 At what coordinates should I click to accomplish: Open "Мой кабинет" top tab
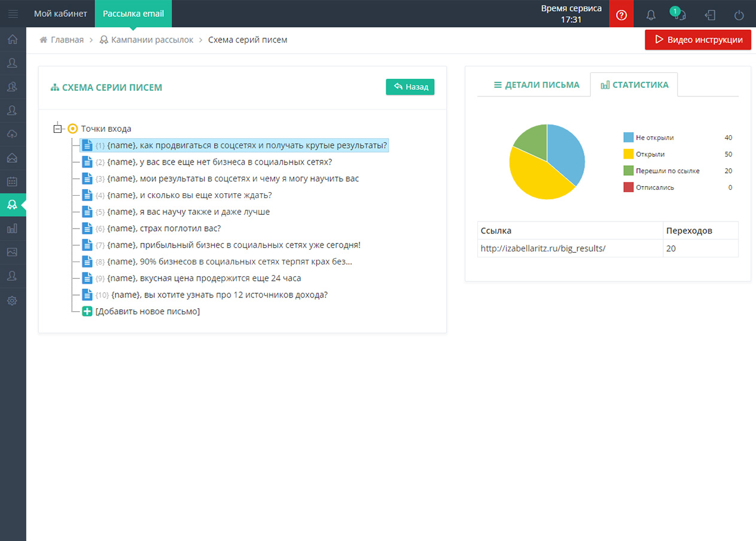coord(60,14)
